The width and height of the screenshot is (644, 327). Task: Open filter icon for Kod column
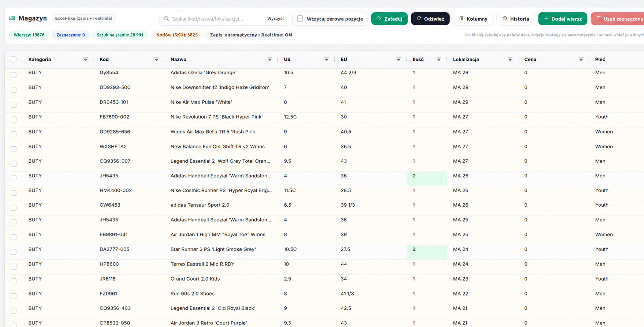pos(156,59)
